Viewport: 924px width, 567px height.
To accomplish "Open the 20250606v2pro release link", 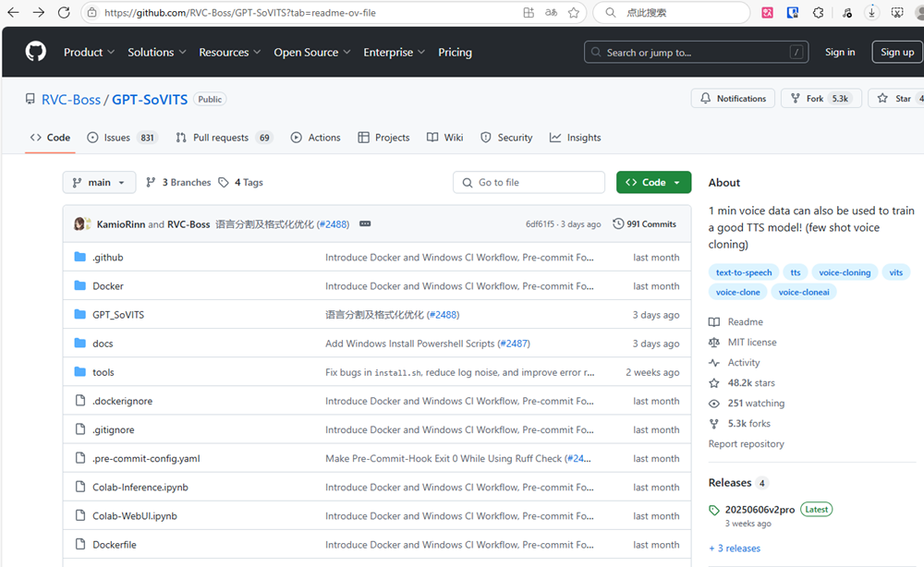I will click(x=760, y=510).
